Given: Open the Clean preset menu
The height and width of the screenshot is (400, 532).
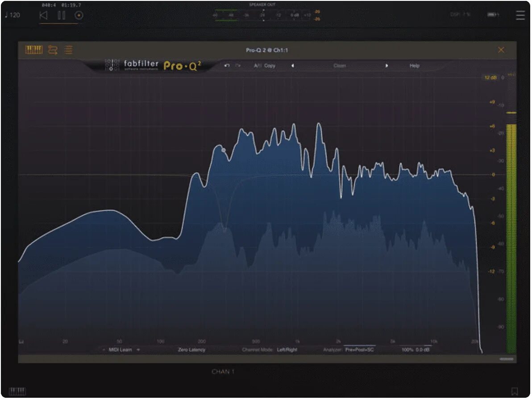Looking at the screenshot, I should pyautogui.click(x=340, y=66).
